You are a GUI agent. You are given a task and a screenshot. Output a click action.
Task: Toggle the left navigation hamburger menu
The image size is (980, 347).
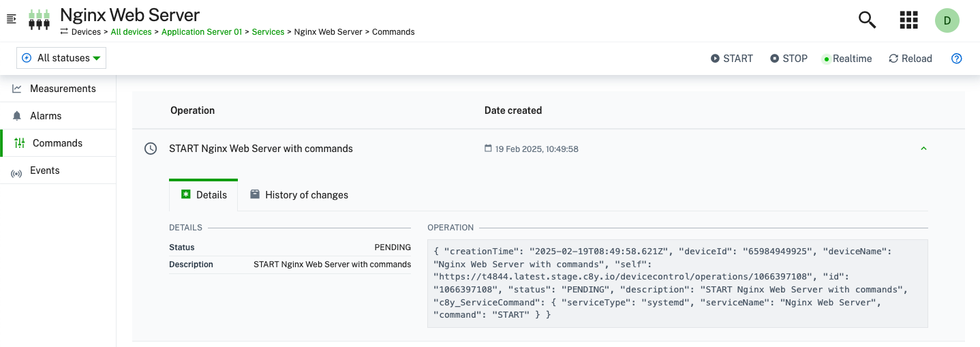(x=11, y=19)
